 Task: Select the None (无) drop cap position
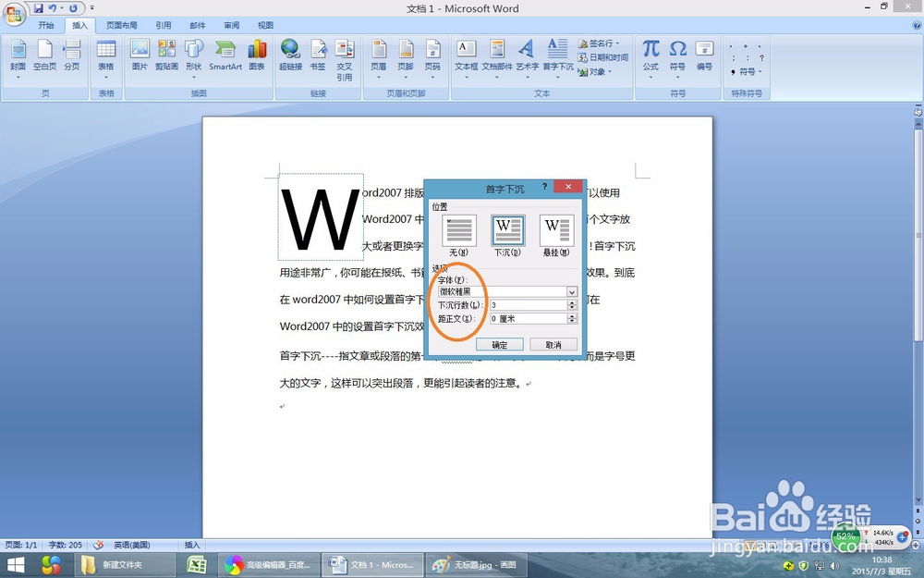click(458, 235)
